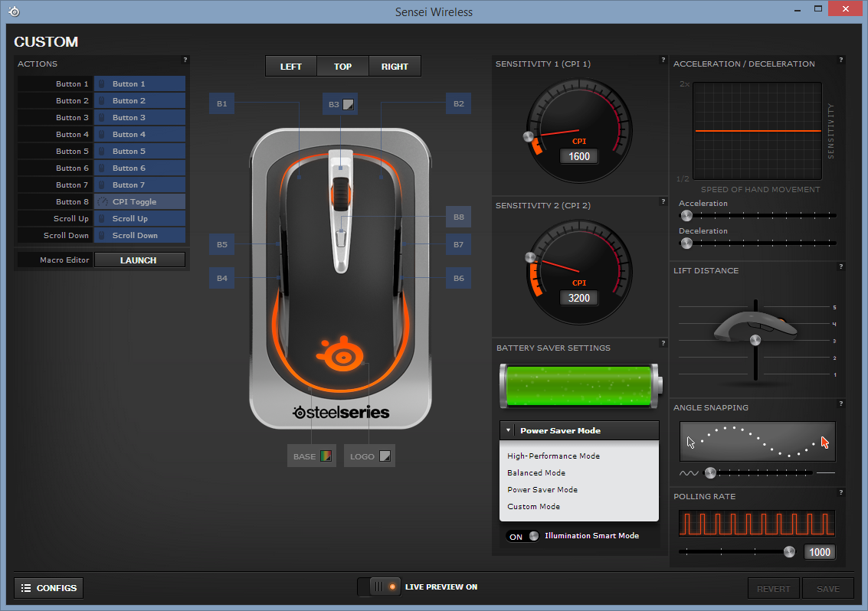Click the straight line icon beside angle snapping slider

[826, 472]
